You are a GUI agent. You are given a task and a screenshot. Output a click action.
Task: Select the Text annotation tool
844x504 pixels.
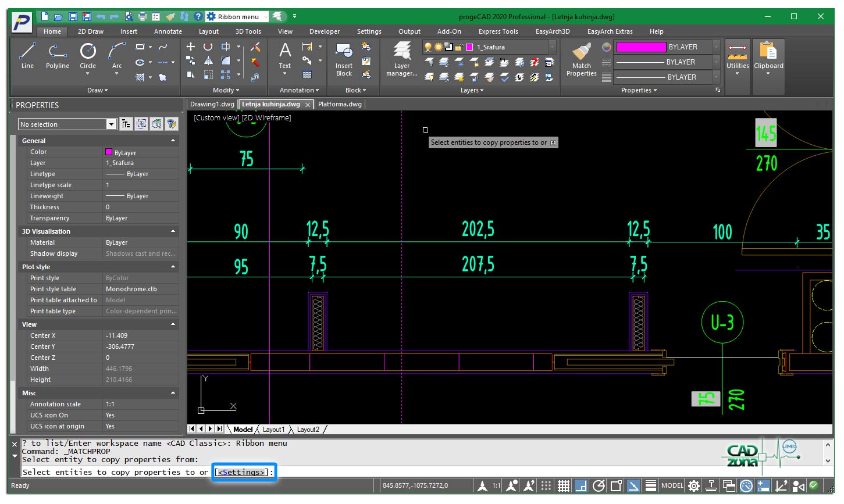(x=285, y=56)
